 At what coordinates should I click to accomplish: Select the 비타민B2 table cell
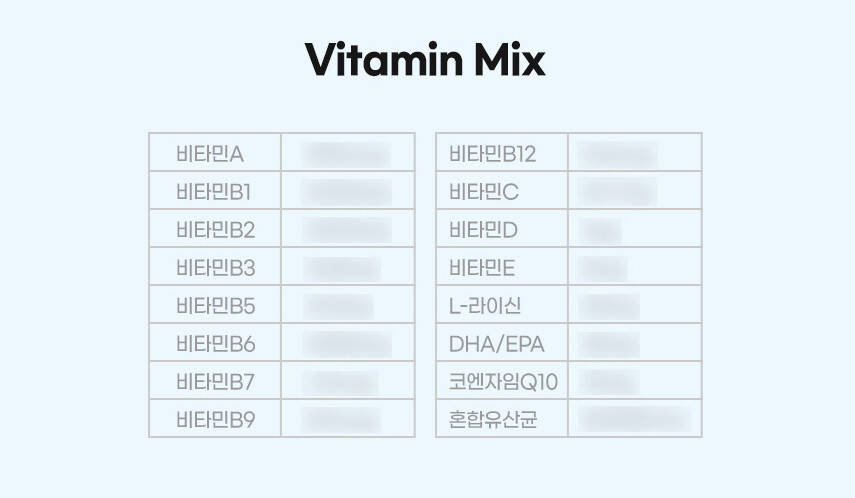[x=215, y=230]
